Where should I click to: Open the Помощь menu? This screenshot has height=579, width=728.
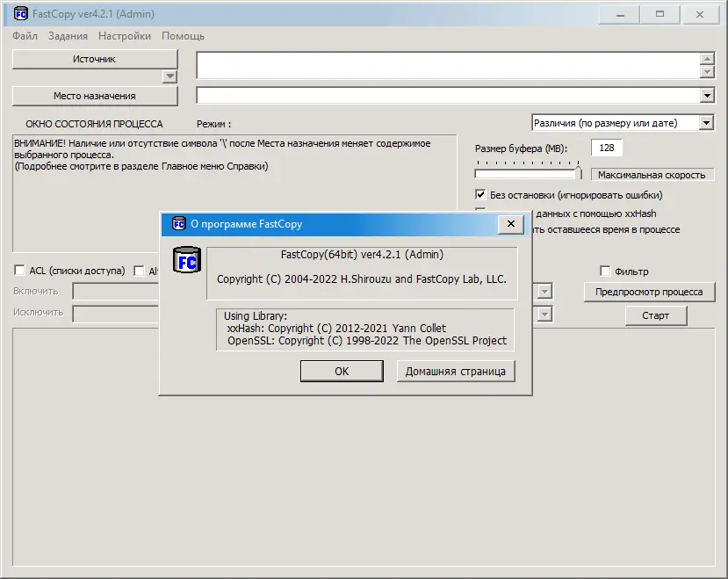(x=183, y=36)
